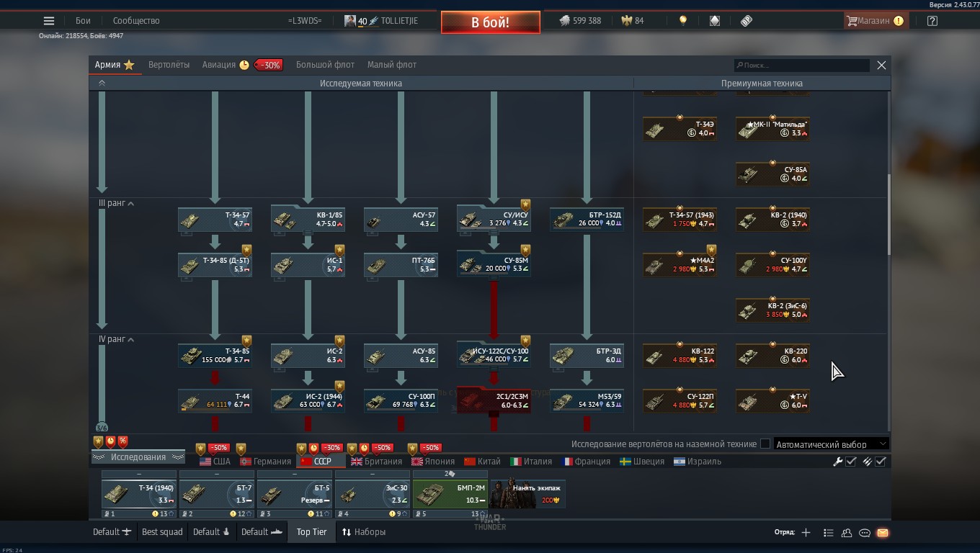
Task: Click the premium ★М4А2 card
Action: (x=680, y=265)
